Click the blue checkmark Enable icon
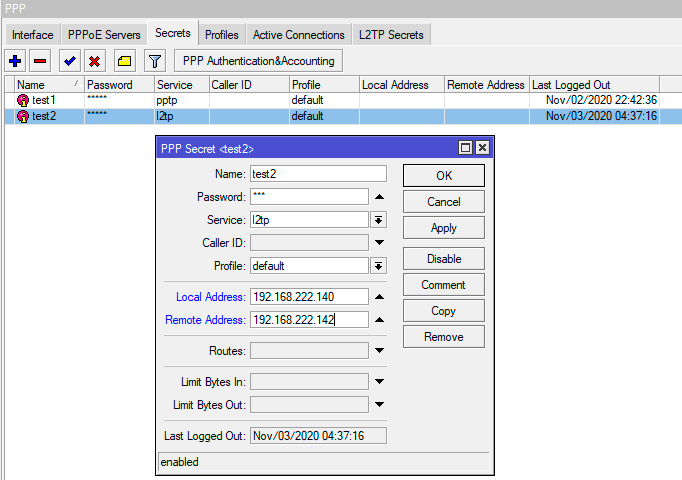Viewport: 682px width, 480px height. click(69, 61)
